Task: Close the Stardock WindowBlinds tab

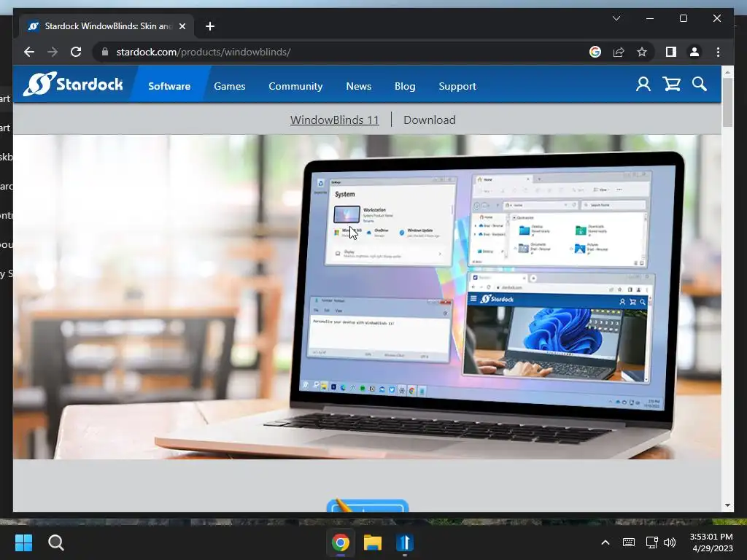Action: point(182,26)
